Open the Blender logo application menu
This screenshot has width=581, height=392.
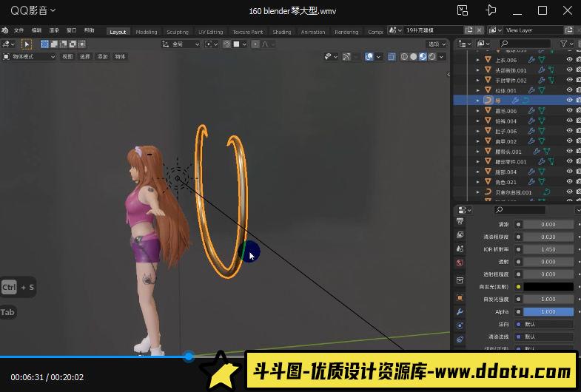pyautogui.click(x=5, y=30)
